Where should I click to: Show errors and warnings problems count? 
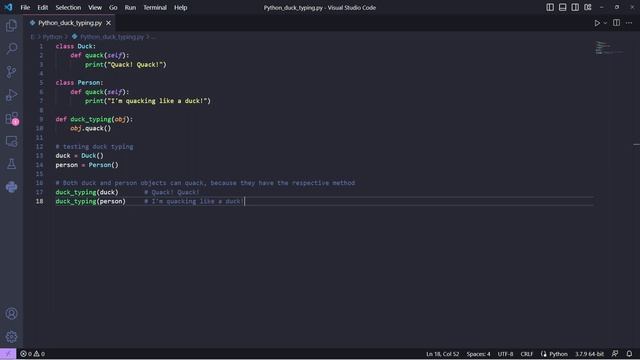point(33,354)
